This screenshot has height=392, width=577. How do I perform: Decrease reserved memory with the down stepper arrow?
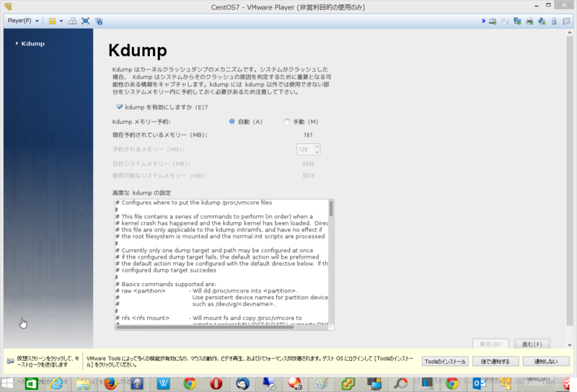pos(317,152)
